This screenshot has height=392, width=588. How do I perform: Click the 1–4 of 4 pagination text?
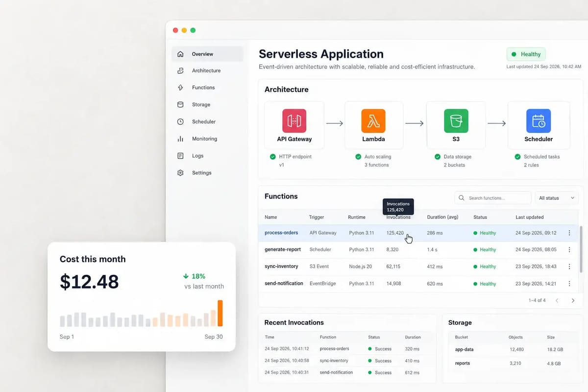click(537, 300)
